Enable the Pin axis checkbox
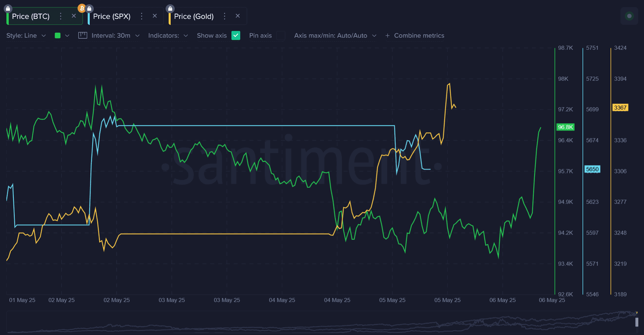This screenshot has width=644, height=335. click(280, 36)
